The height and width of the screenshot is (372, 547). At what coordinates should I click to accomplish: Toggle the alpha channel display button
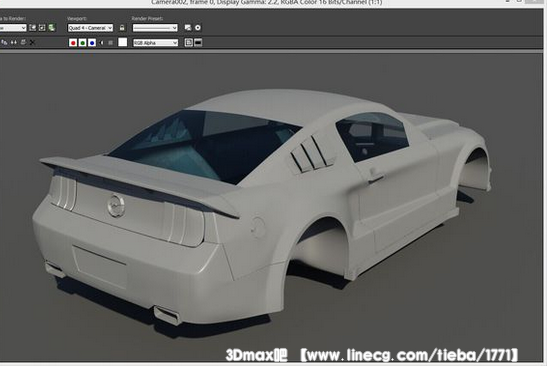(x=102, y=43)
